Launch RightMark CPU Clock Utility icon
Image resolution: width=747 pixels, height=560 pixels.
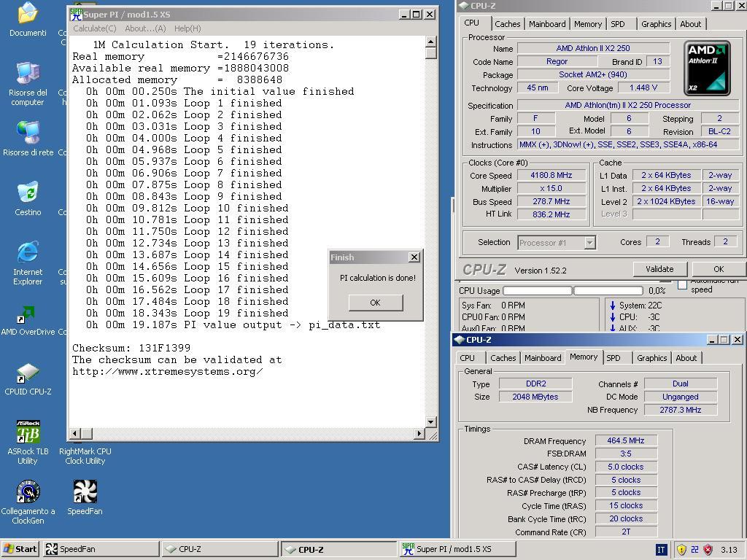pos(85,456)
